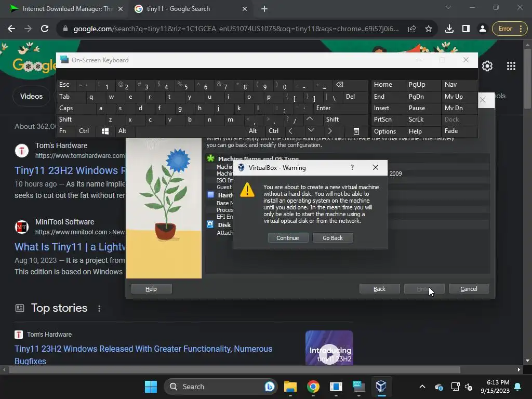
Task: Open Chrome downloads icon
Action: click(449, 29)
